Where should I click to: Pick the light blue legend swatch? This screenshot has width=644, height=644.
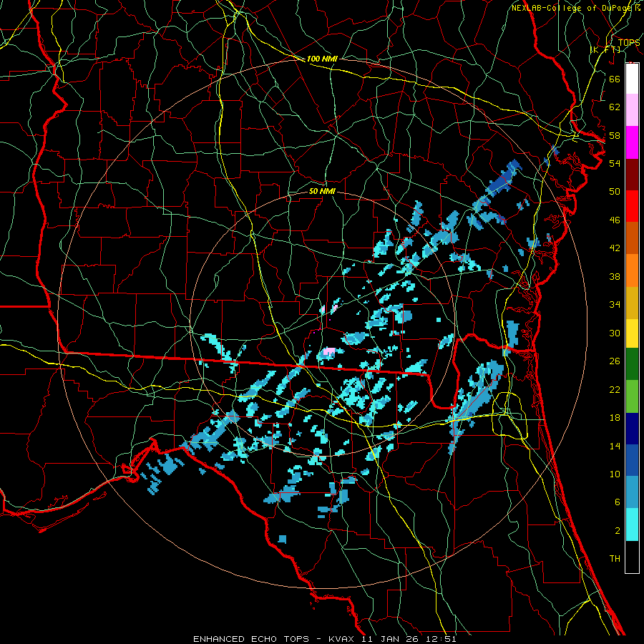point(632,492)
